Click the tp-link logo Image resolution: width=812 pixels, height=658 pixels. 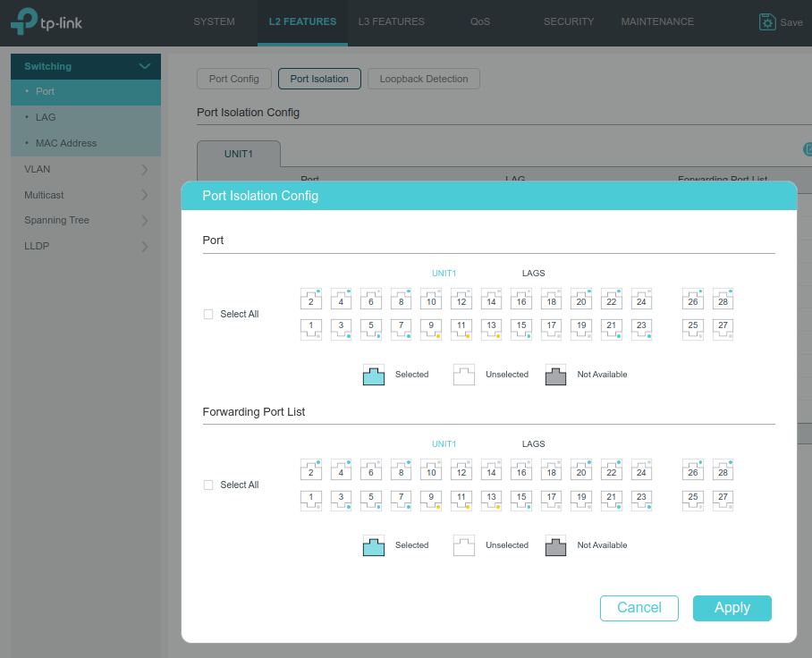[47, 21]
